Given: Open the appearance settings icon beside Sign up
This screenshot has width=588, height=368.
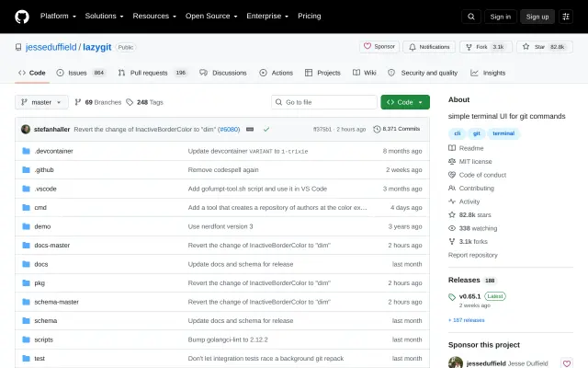Looking at the screenshot, I should pyautogui.click(x=566, y=17).
